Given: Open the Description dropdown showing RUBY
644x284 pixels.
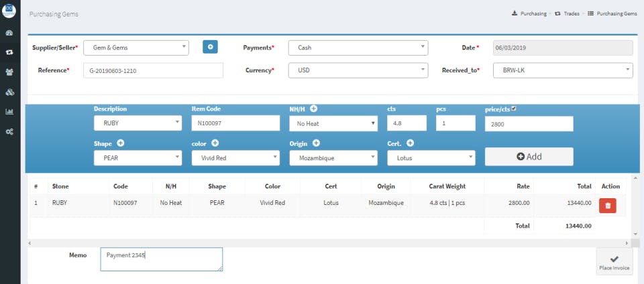Looking at the screenshot, I should [138, 123].
